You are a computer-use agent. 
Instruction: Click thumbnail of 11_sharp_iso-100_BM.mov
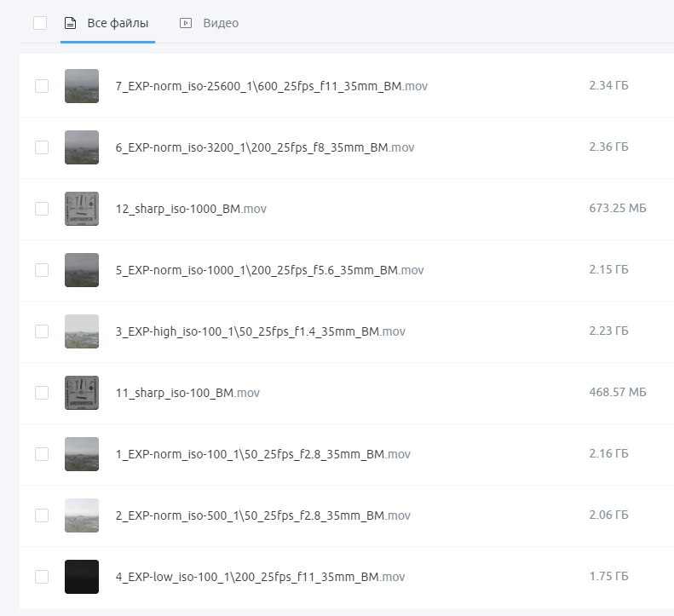[x=82, y=393]
